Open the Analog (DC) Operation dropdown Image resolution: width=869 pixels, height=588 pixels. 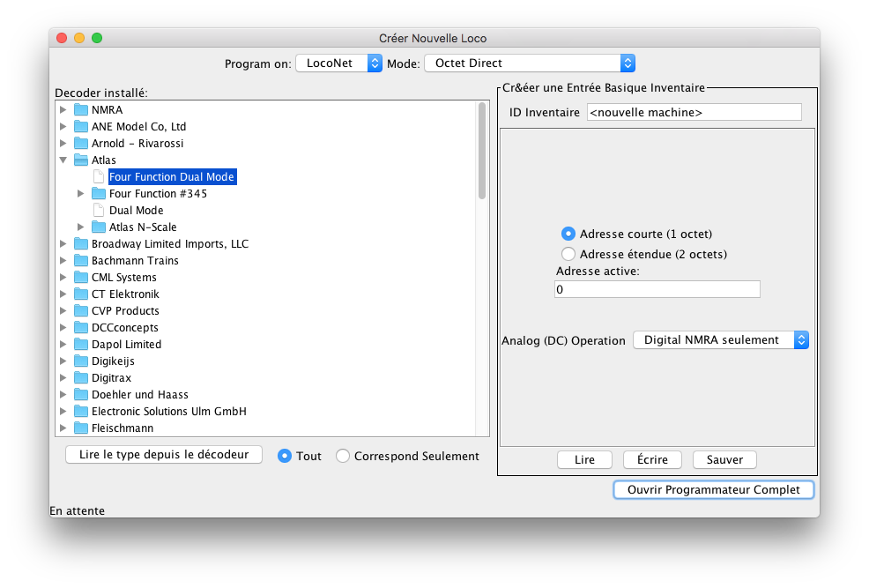point(720,340)
